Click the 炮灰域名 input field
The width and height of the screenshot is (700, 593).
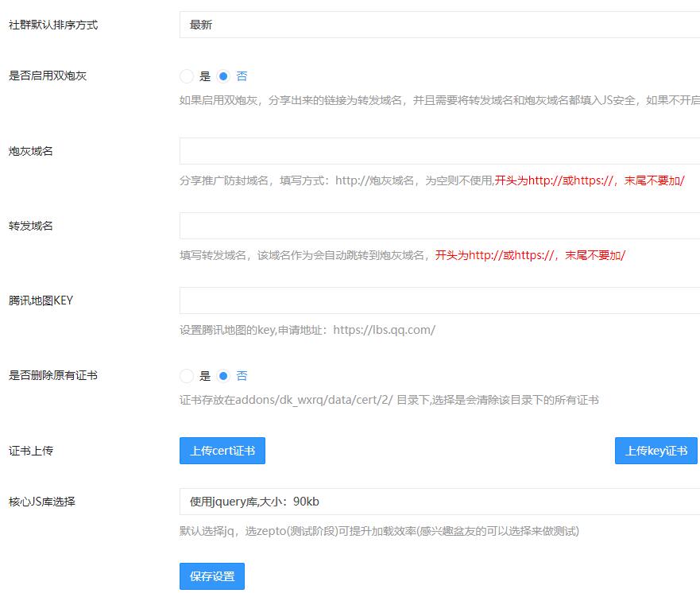[x=439, y=151]
